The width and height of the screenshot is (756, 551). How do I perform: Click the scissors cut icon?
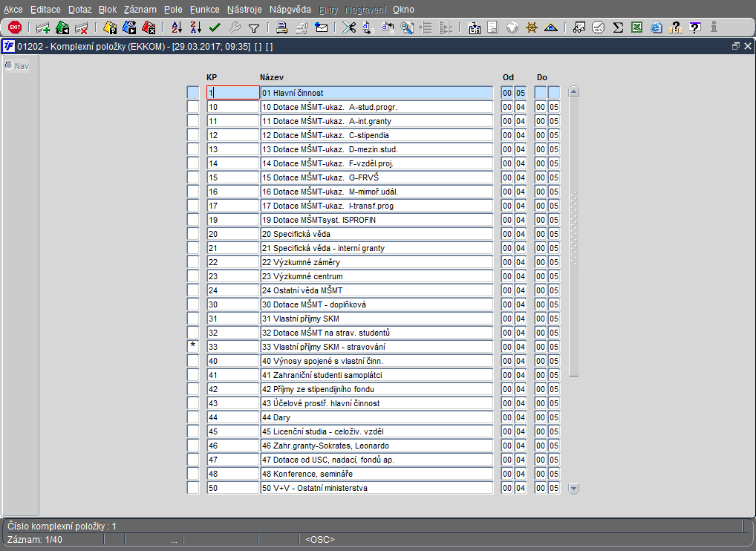click(349, 28)
